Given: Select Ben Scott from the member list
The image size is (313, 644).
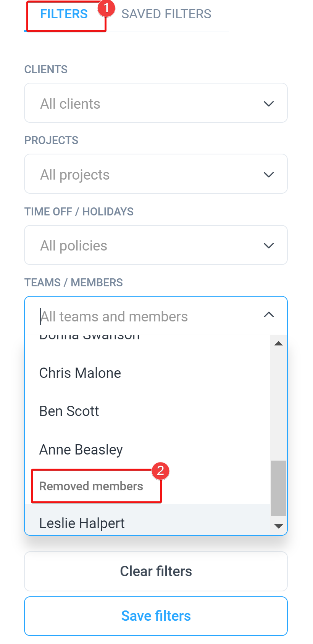Looking at the screenshot, I should (x=148, y=411).
